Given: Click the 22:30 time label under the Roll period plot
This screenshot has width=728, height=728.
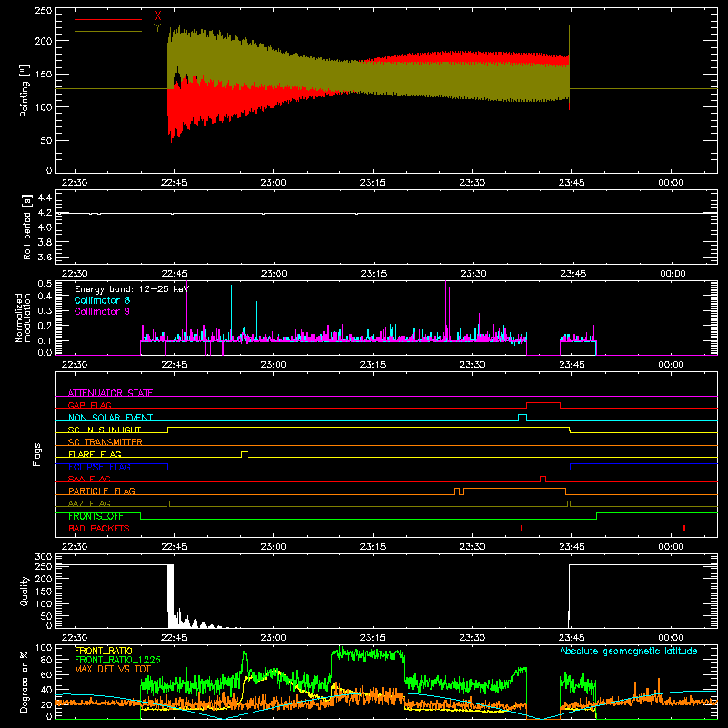Looking at the screenshot, I should (75, 274).
